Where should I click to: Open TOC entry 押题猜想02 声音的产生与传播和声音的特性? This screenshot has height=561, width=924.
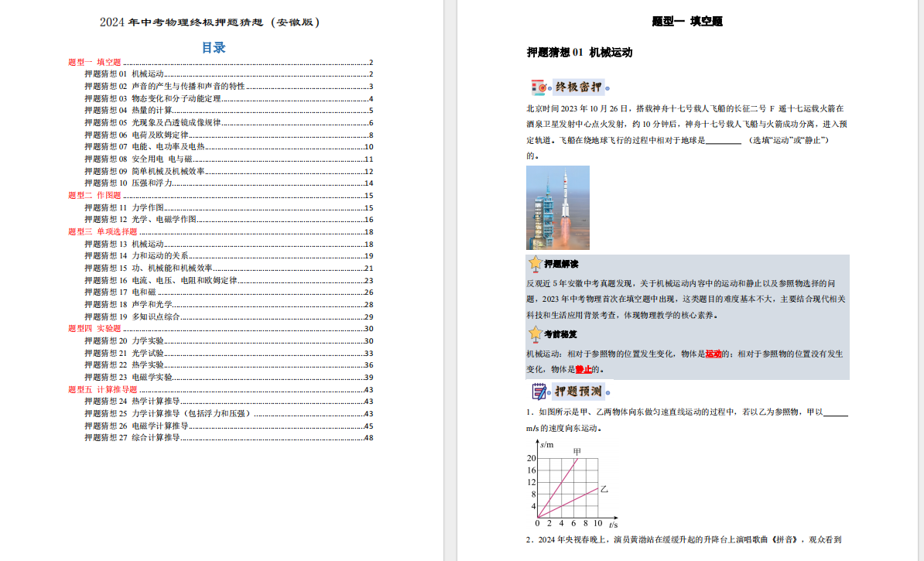[228, 86]
